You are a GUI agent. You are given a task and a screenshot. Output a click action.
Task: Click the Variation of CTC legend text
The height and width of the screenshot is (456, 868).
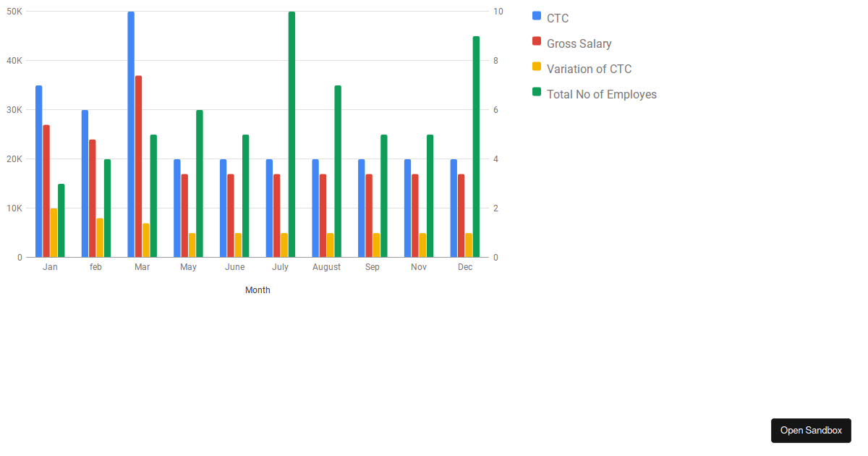click(x=588, y=68)
